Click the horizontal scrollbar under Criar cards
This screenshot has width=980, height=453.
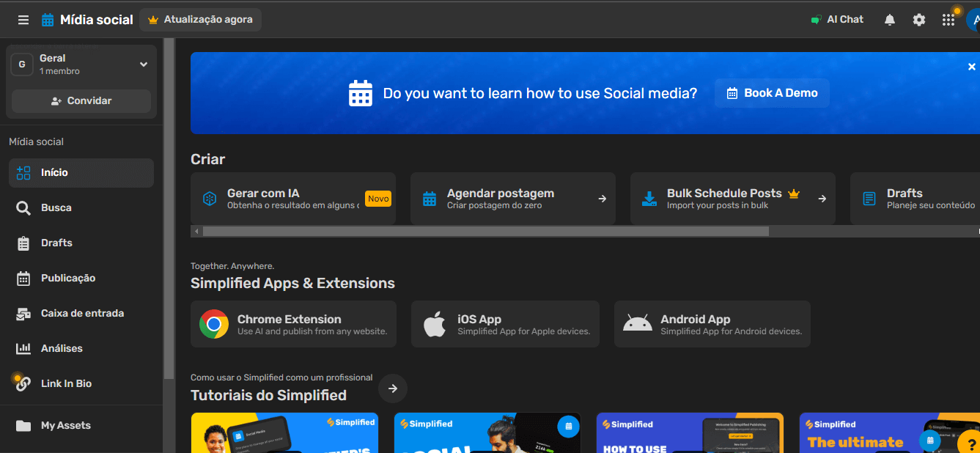click(x=486, y=232)
